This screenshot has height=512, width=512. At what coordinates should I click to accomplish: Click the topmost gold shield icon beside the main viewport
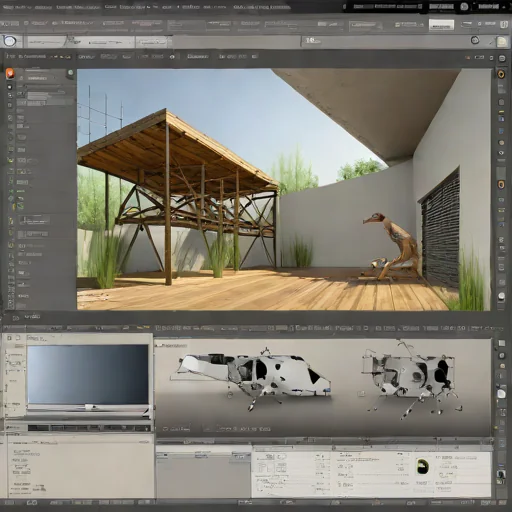(501, 74)
